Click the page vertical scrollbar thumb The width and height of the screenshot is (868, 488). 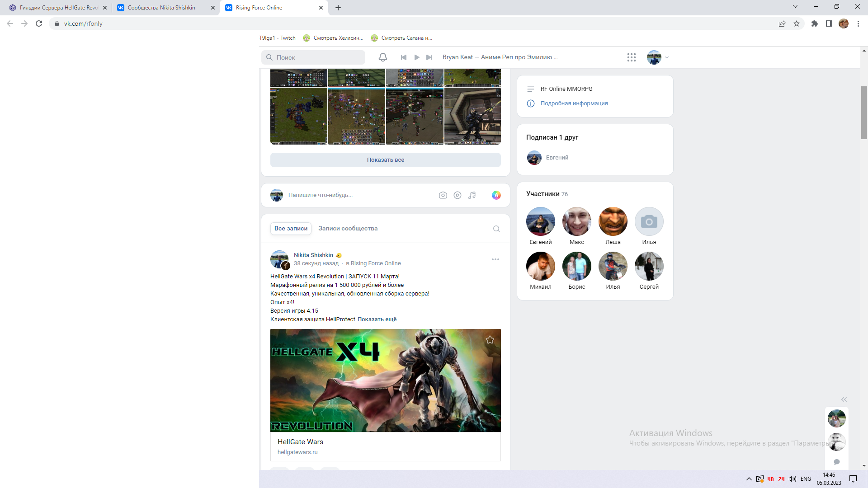(x=864, y=113)
